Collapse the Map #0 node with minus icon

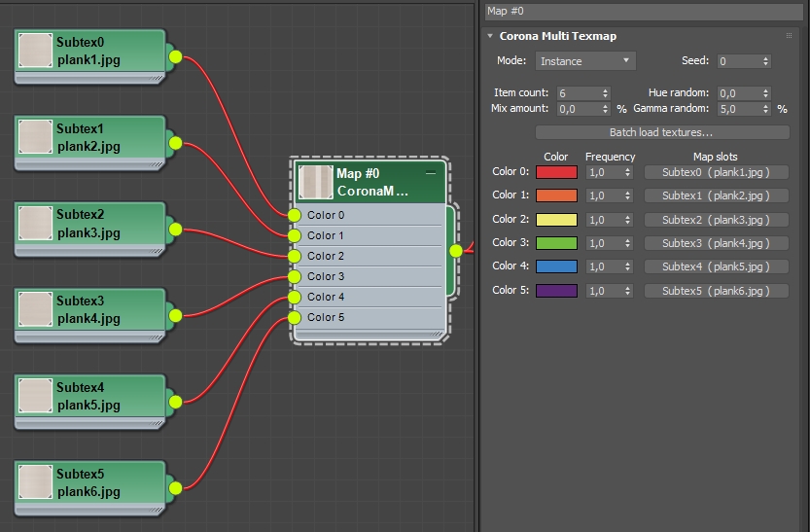click(431, 172)
